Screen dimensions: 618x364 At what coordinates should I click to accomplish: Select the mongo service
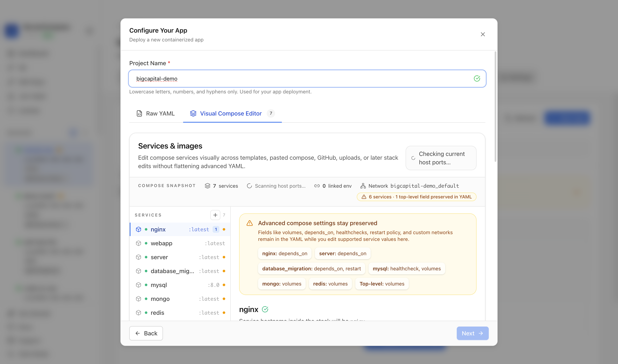pos(180,299)
